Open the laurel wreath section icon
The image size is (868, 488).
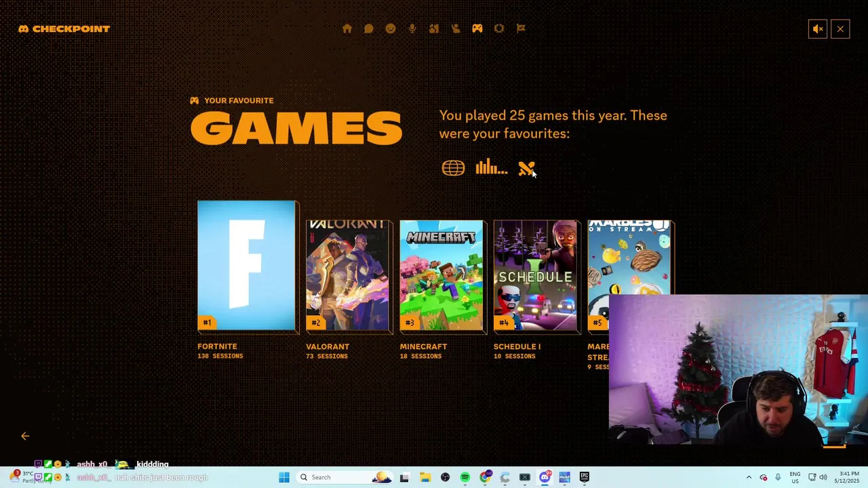pyautogui.click(x=499, y=28)
